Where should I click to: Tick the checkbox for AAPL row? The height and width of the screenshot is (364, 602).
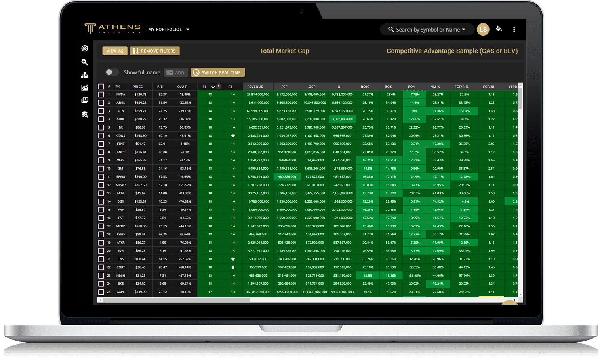(x=101, y=292)
